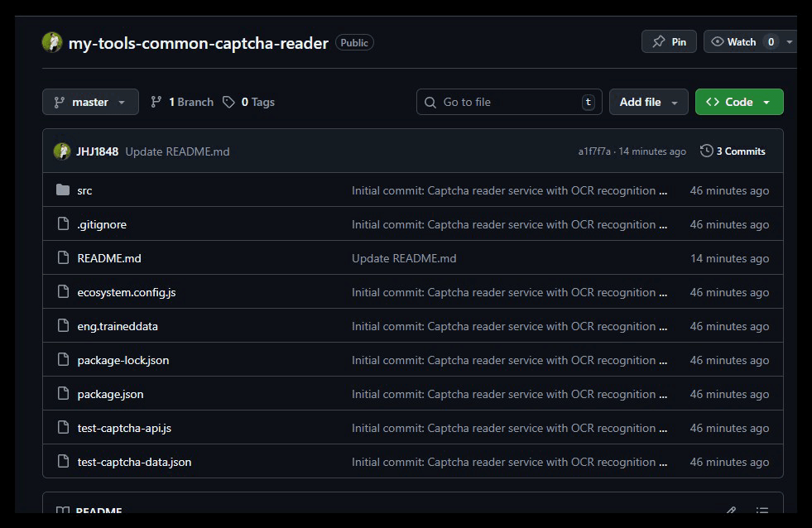Open the package.json file
Viewport: 812px width, 528px height.
110,394
